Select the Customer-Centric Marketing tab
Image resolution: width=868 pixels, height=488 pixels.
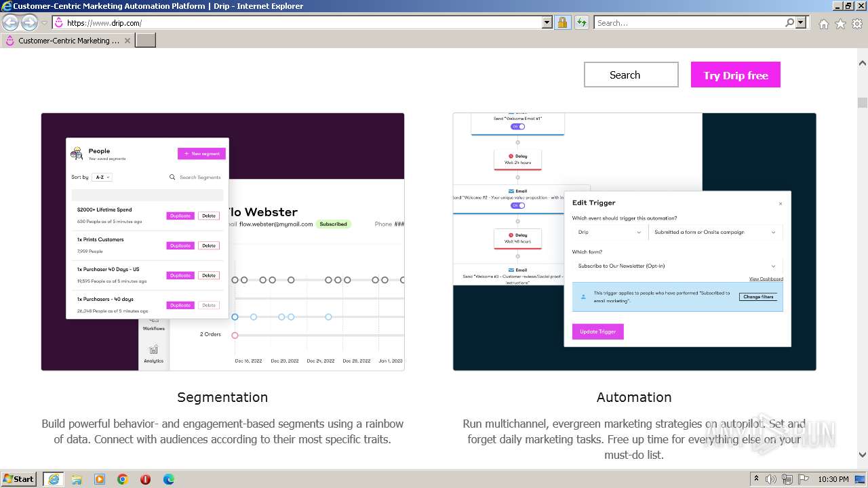tap(68, 41)
